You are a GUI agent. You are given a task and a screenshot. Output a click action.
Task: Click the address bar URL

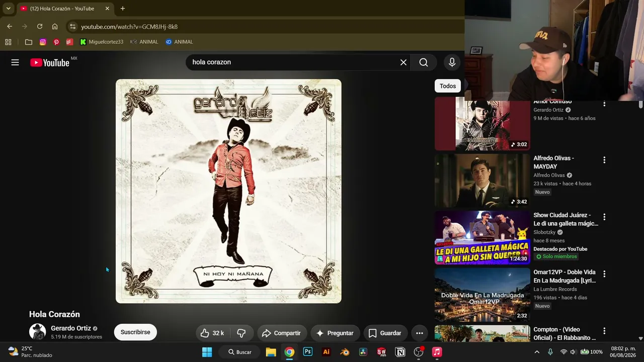pyautogui.click(x=129, y=27)
